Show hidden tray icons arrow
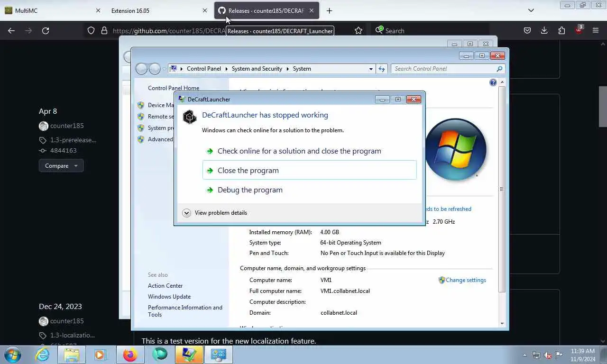 pos(524,355)
